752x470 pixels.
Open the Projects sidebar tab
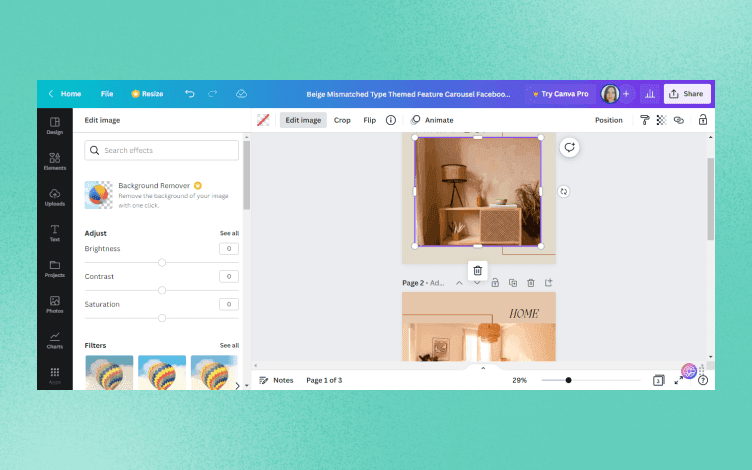click(55, 269)
